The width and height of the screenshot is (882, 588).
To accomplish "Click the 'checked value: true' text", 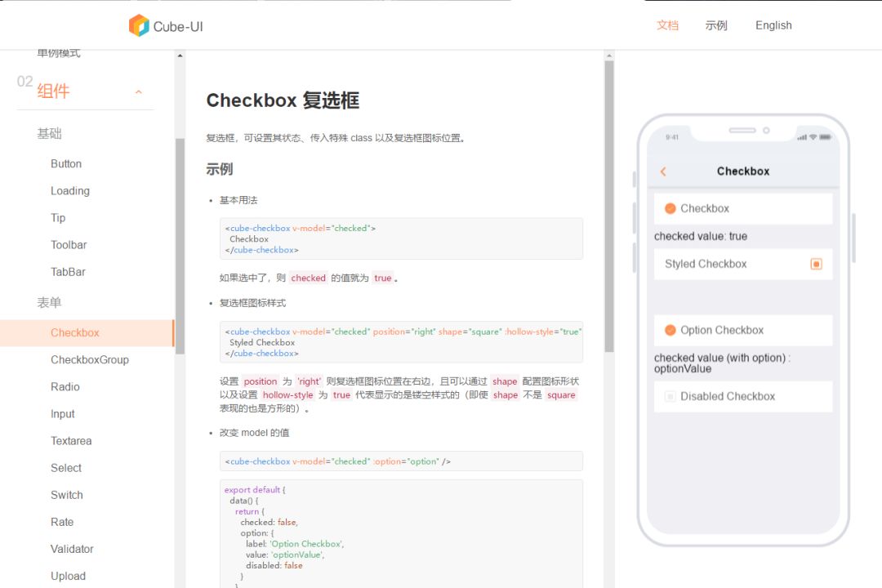I will click(x=701, y=236).
